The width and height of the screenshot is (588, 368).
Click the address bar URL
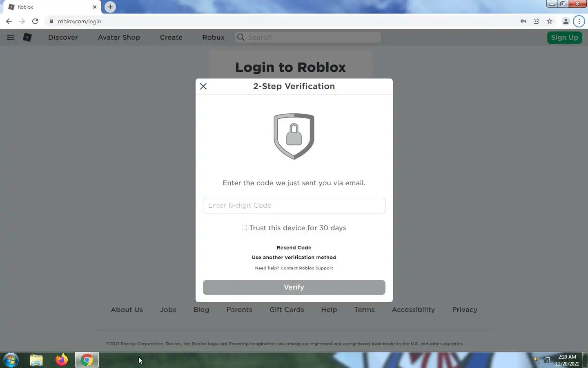click(79, 21)
